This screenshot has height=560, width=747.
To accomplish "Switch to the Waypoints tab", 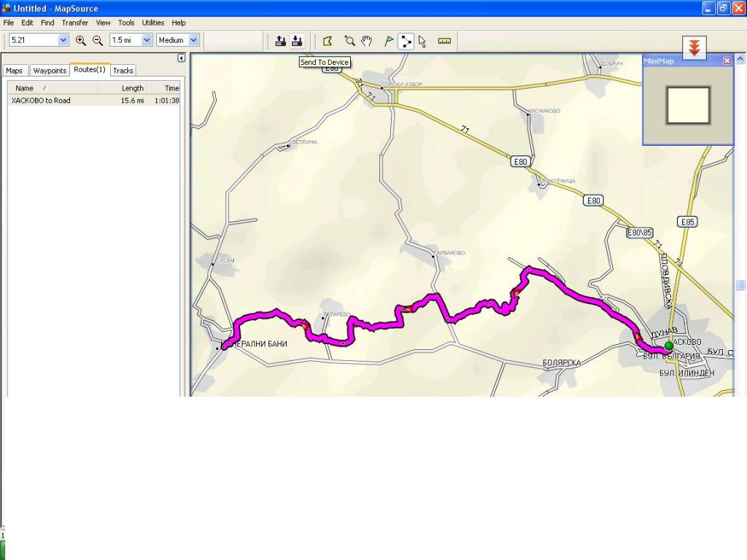I will pos(50,71).
